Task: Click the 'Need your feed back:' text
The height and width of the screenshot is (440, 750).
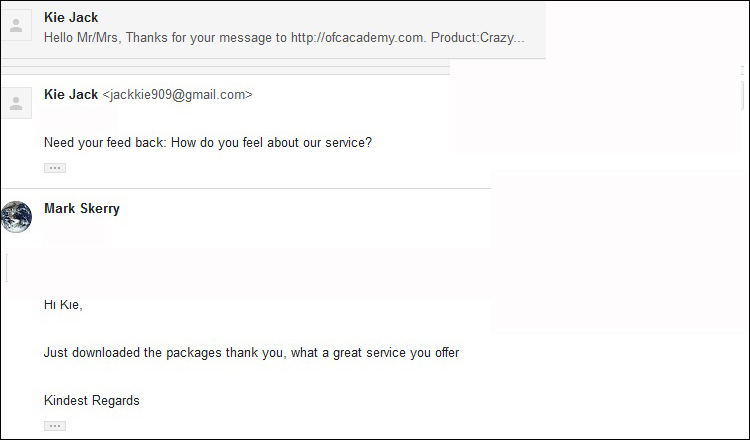Action: coord(105,143)
